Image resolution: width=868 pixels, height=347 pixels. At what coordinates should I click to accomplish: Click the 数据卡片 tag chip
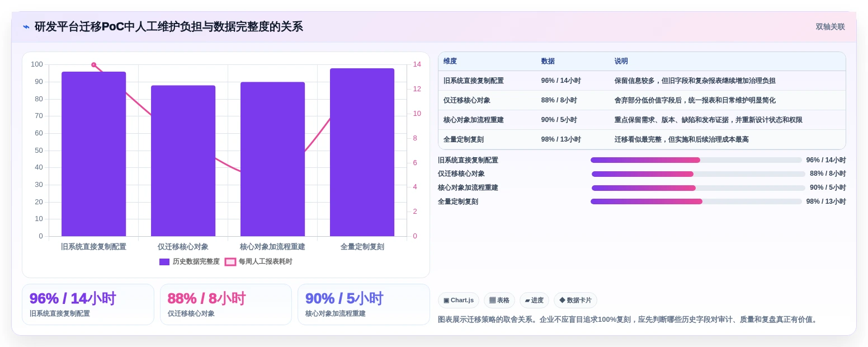575,300
